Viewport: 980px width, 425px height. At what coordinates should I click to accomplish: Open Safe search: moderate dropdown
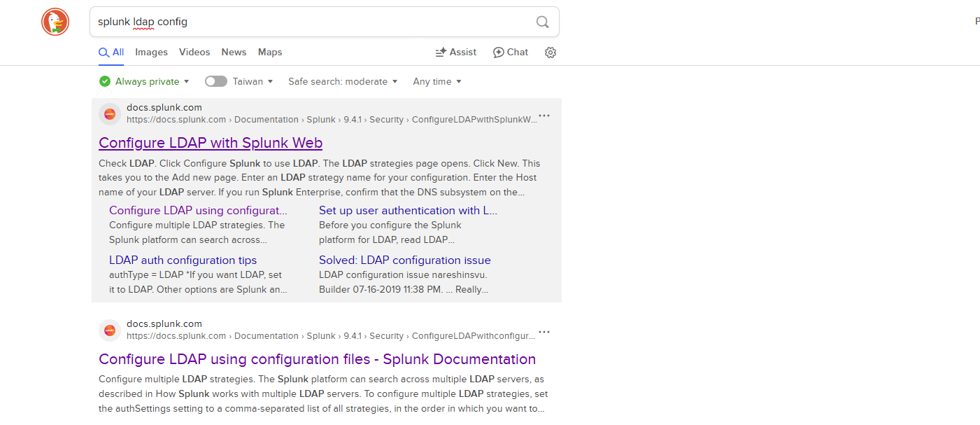[x=343, y=82]
